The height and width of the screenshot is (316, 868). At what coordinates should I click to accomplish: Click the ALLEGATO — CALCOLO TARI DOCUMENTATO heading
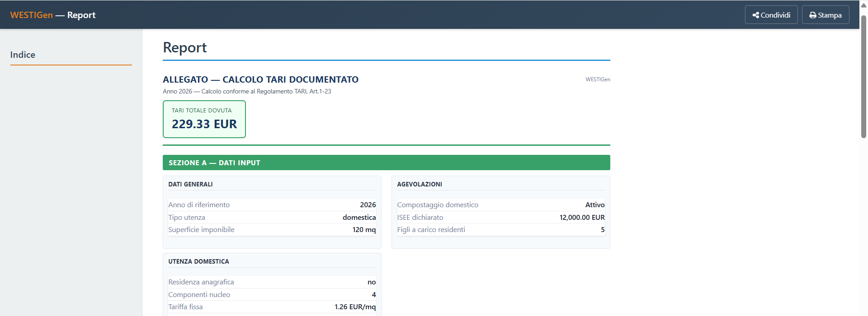(260, 79)
